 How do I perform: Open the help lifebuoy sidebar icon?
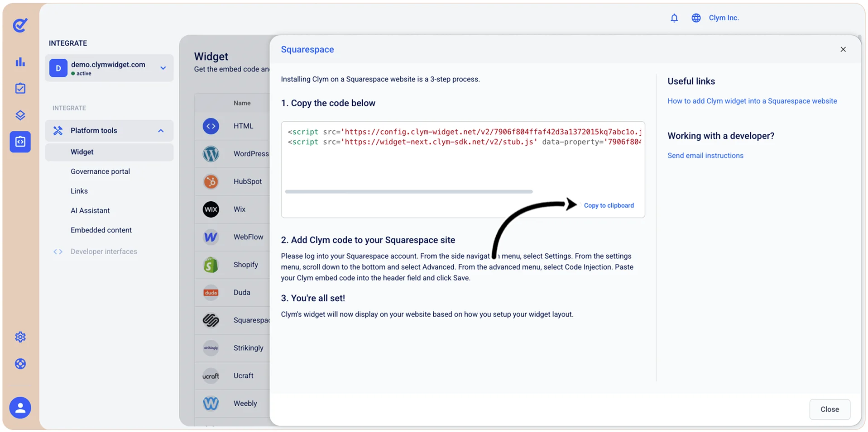pos(20,364)
